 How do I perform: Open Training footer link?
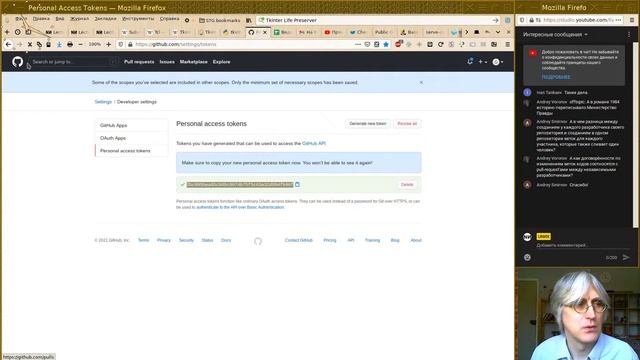[x=372, y=240]
